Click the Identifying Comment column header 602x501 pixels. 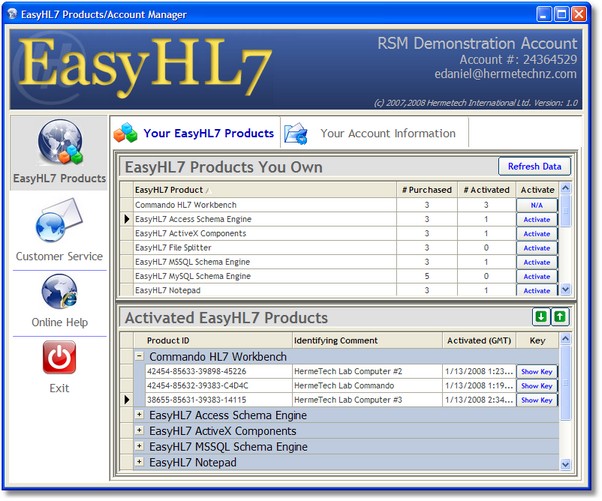[x=367, y=341]
